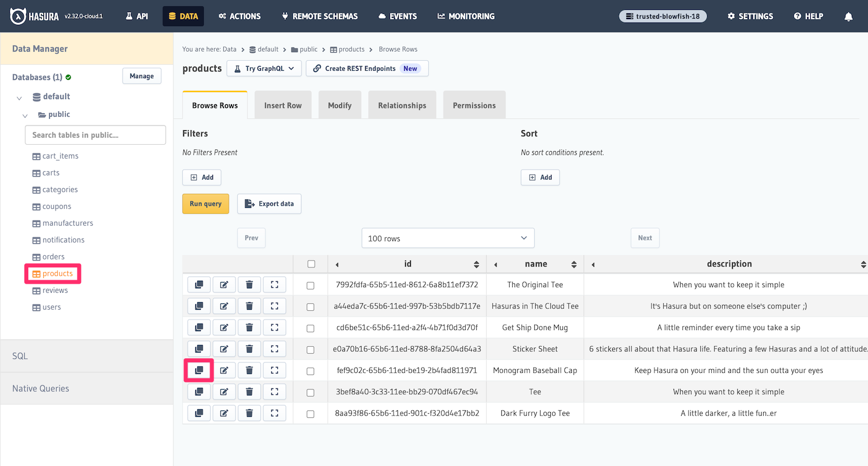Collapse the default database tree node
Screen dimensions: 868x466
point(19,97)
